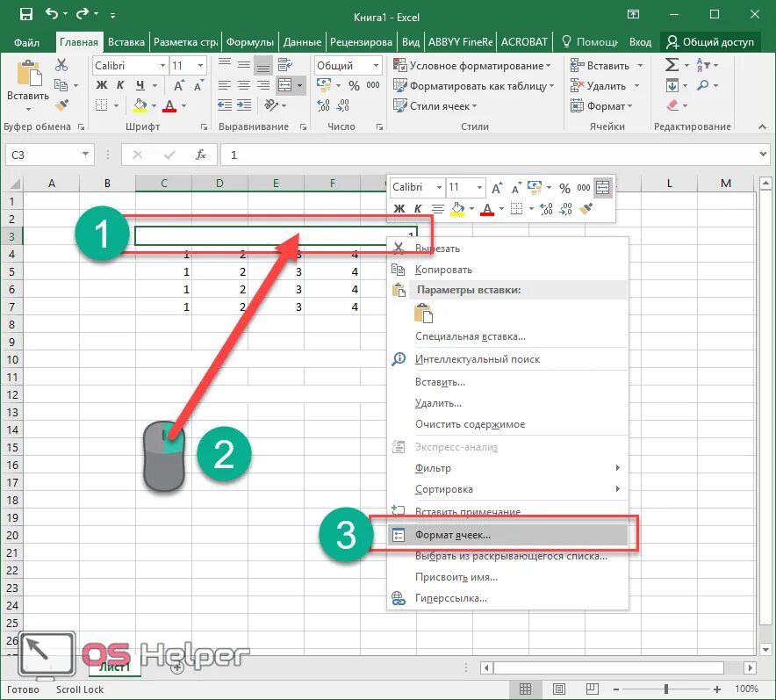Open the Сортировка submenu in the context menu
The image size is (776, 700).
point(507,489)
